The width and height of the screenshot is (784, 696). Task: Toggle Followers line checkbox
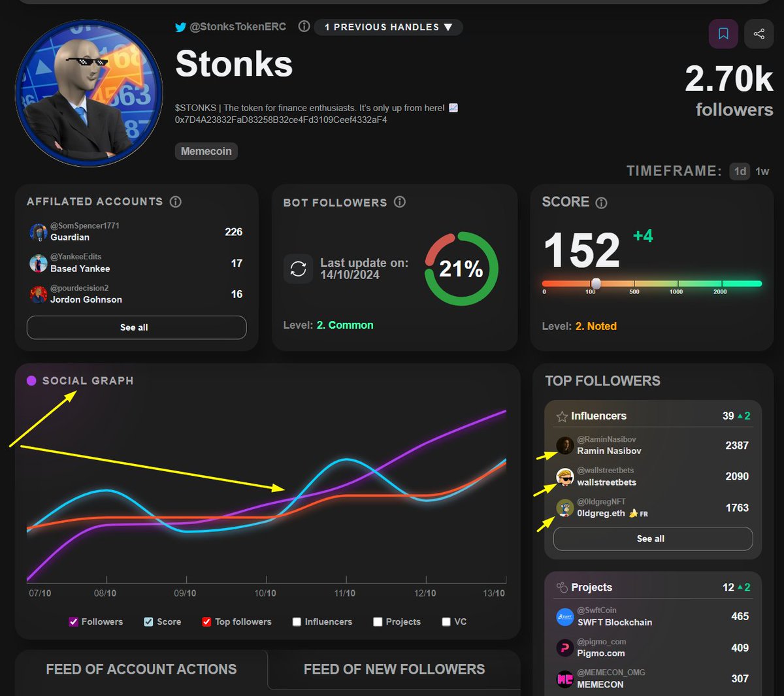click(74, 621)
